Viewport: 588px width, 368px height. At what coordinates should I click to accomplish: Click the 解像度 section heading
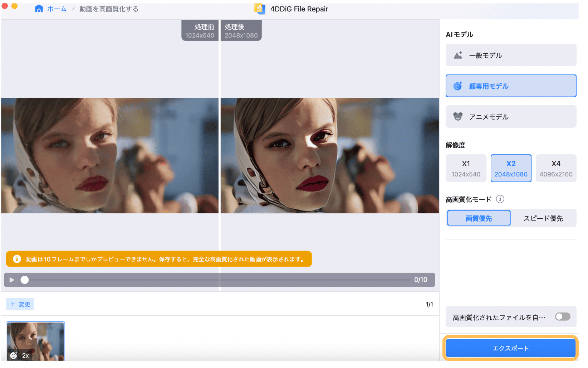tap(455, 145)
